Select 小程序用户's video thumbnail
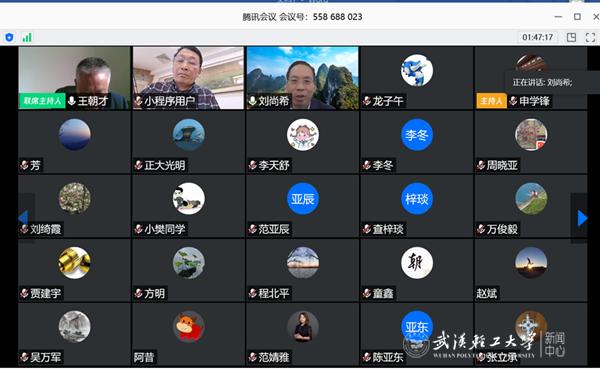Screen dimensions: 600x370 click(188, 78)
